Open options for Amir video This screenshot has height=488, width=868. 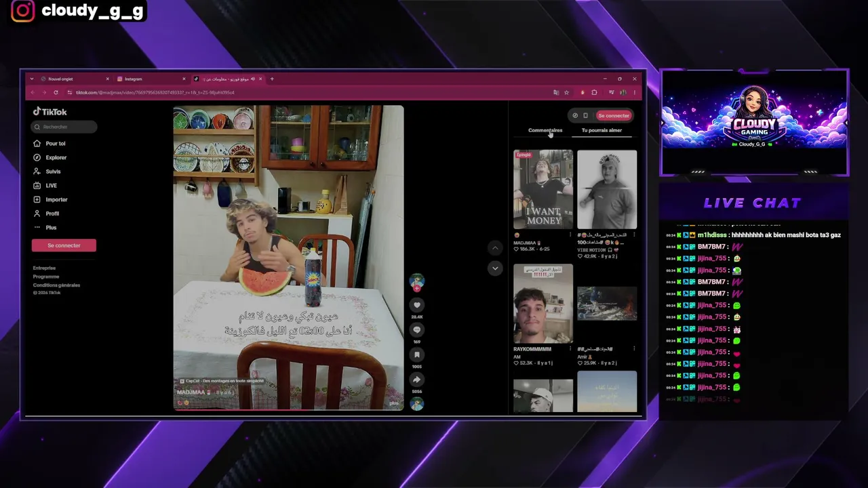point(634,349)
